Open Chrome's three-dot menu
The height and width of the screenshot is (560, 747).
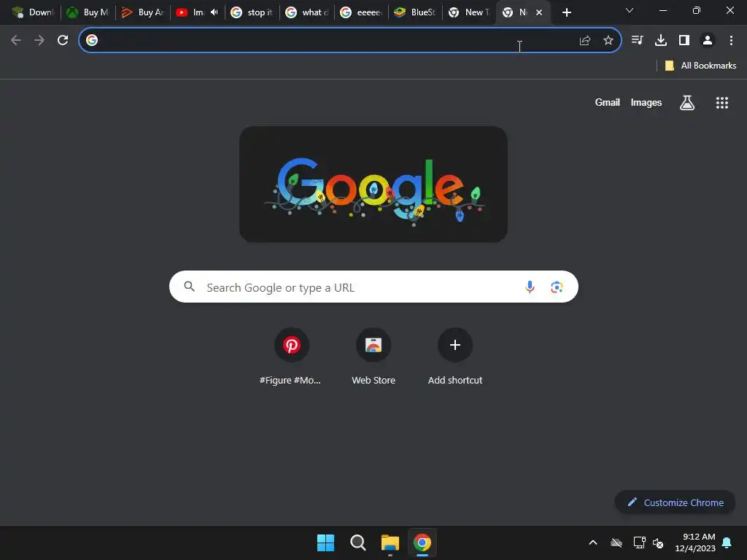coord(731,41)
